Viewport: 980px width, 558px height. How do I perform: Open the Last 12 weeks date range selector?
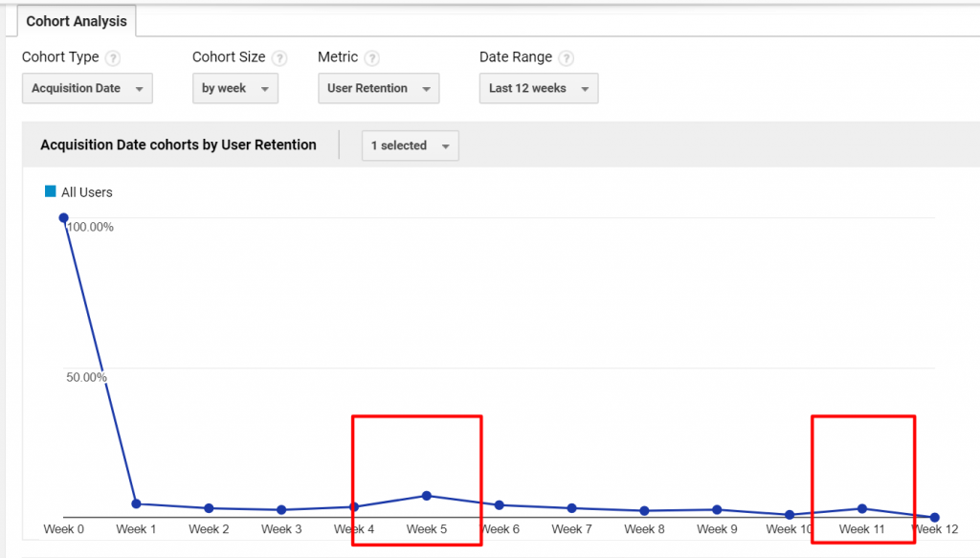point(538,88)
